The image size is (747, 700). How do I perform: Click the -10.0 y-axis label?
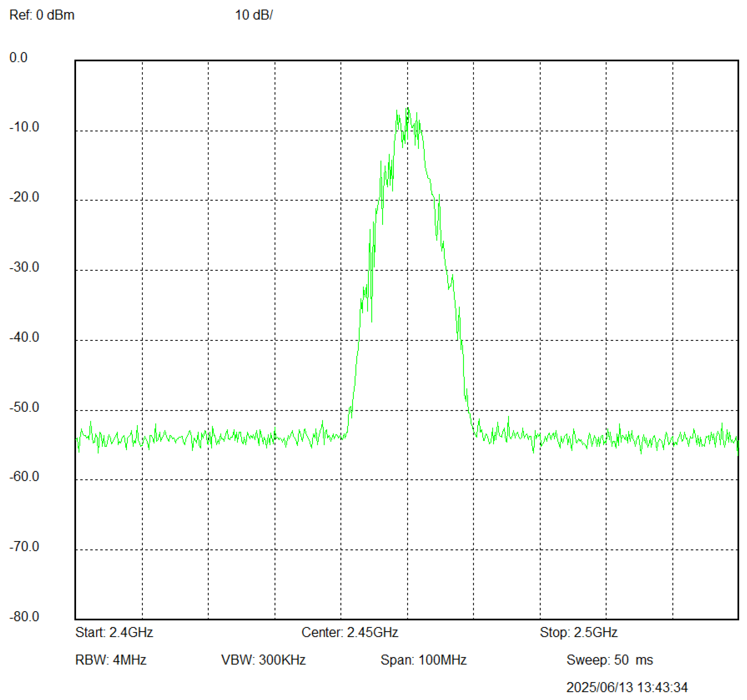[24, 127]
